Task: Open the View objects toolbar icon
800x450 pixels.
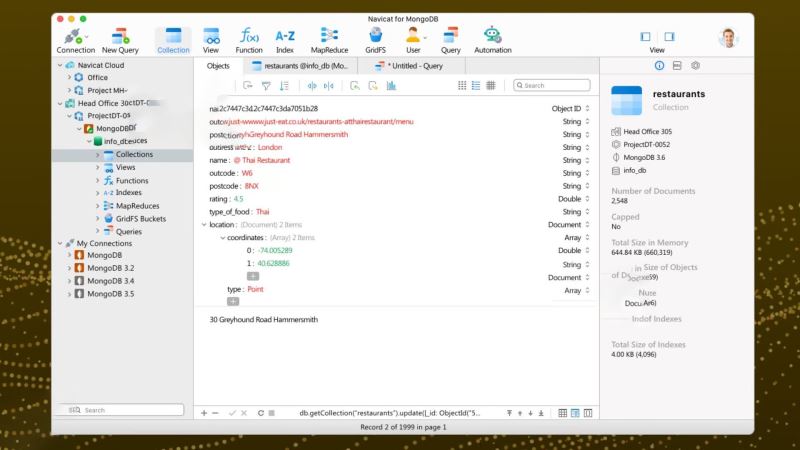Action: click(211, 40)
